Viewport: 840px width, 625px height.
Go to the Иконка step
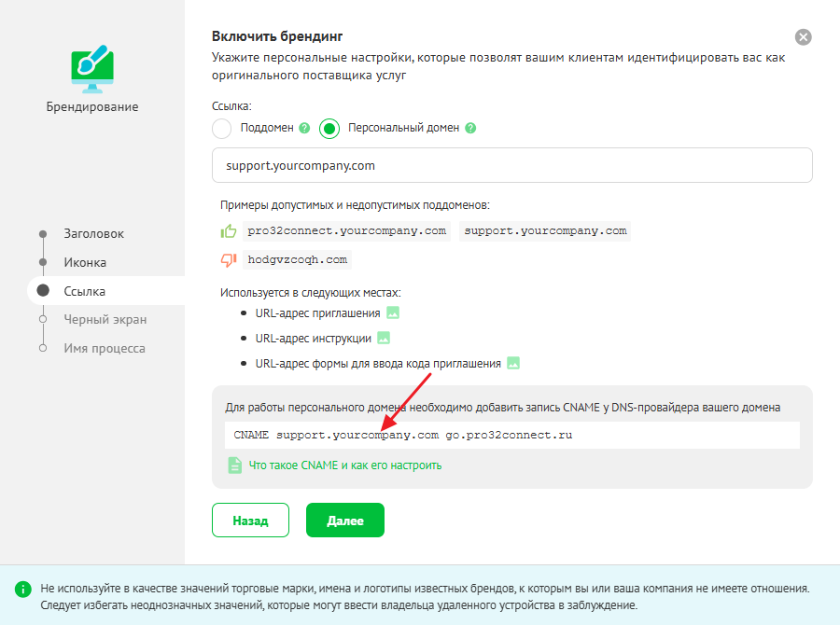[x=85, y=263]
